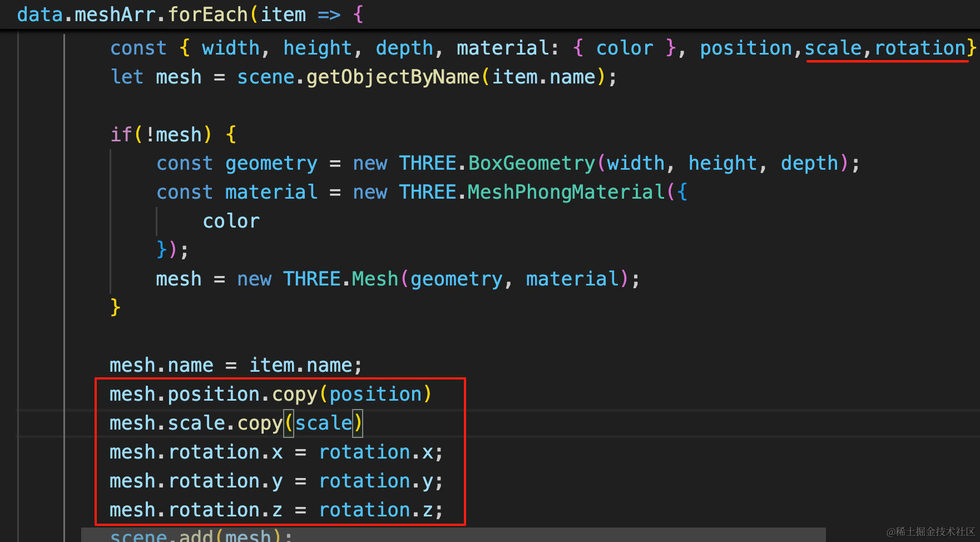Click 'if(!mesh)' condition text
Viewport: 980px width, 542px height.
pyautogui.click(x=161, y=135)
